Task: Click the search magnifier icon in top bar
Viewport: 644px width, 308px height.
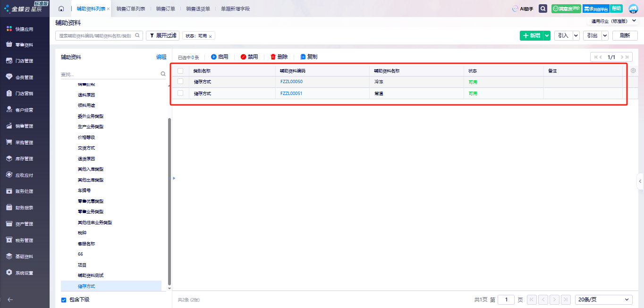Action: coord(543,9)
